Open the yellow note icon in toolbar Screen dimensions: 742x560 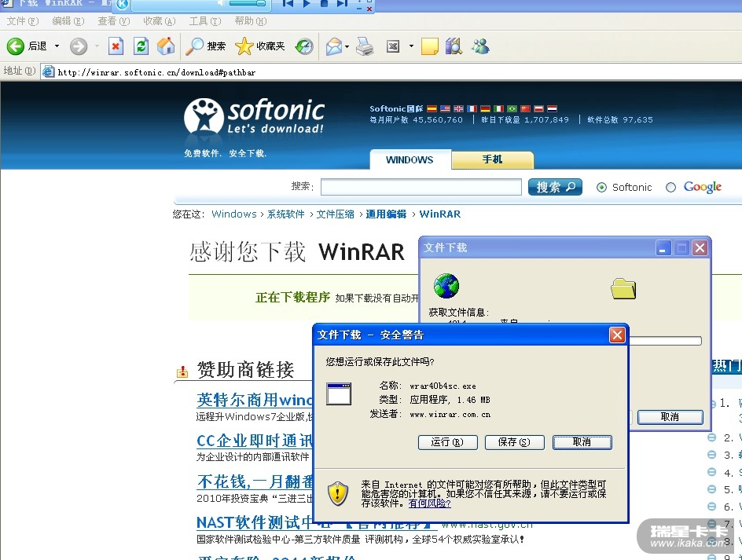430,46
